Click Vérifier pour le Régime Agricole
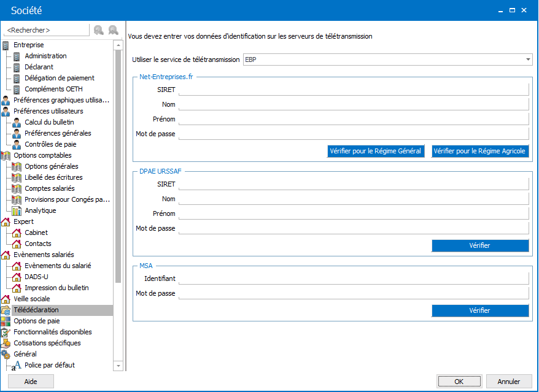Image resolution: width=539 pixels, height=392 pixels. tap(480, 151)
